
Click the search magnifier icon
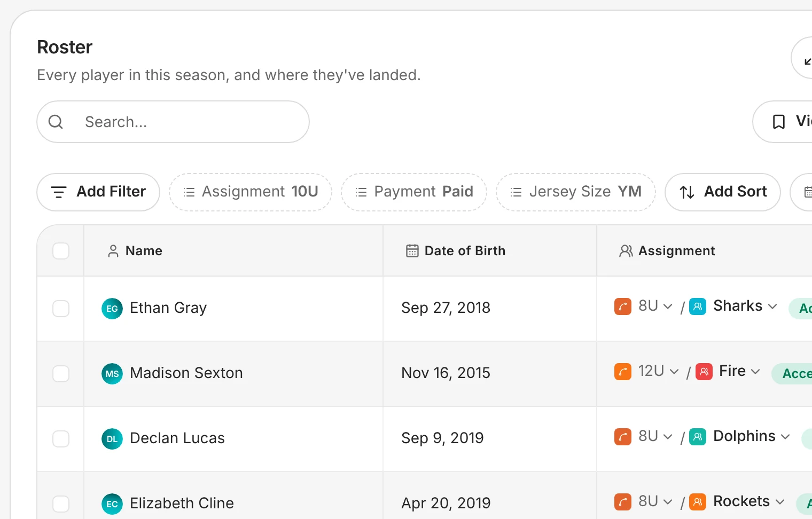click(x=56, y=122)
